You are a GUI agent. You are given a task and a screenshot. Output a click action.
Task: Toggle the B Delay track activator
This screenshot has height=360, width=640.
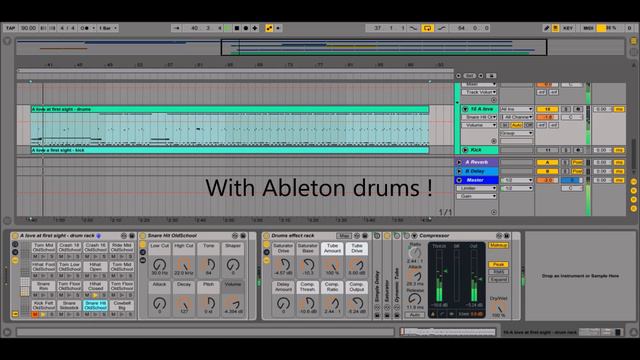pos(547,171)
